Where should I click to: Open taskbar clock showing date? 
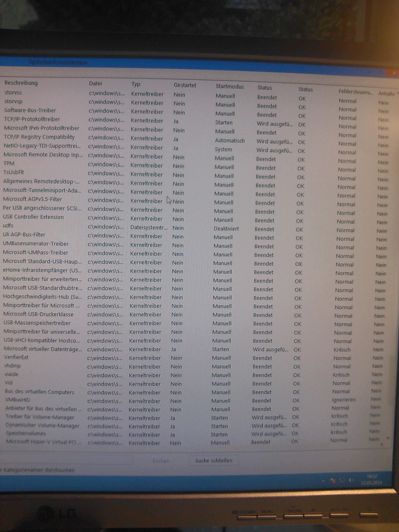pos(372,480)
